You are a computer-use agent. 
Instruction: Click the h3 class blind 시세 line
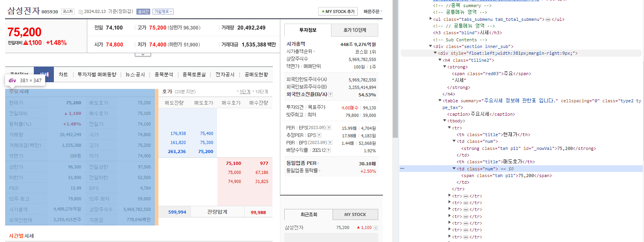[467, 33]
